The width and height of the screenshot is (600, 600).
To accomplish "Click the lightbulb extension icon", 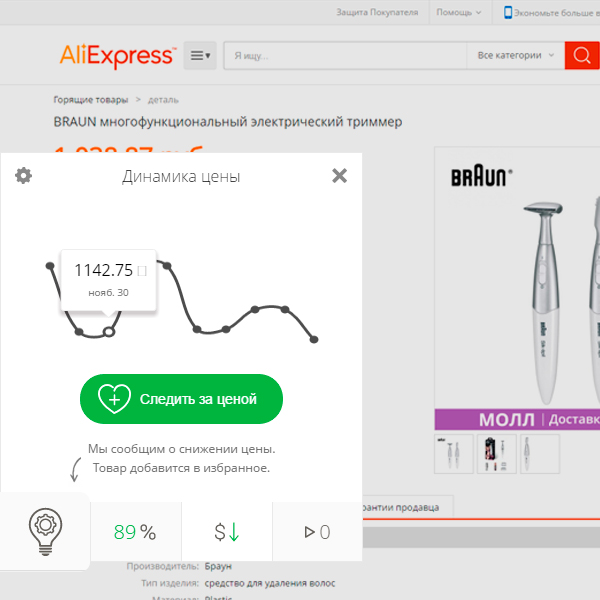I will (x=45, y=532).
